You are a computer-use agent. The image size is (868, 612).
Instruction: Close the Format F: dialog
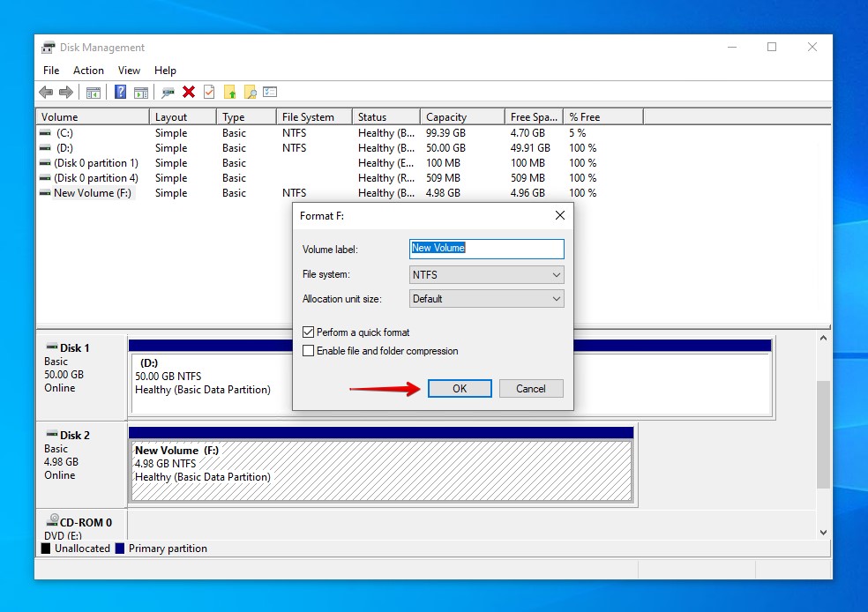tap(559, 215)
